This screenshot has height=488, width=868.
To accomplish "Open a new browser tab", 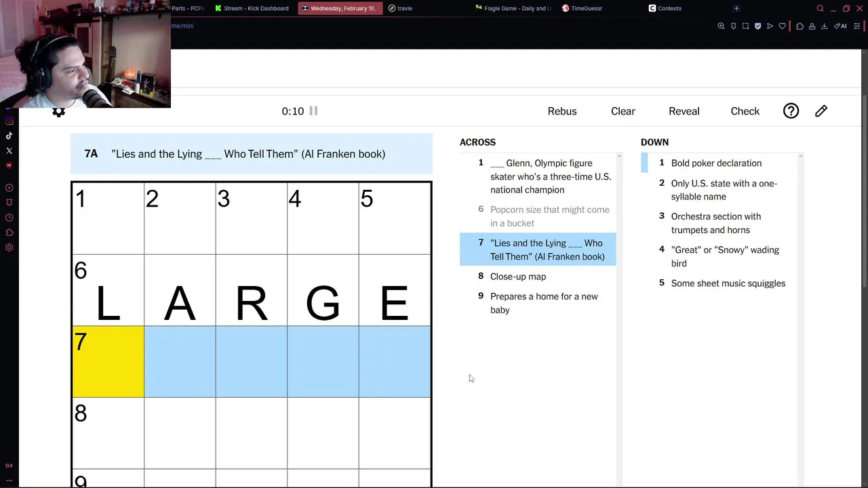I will point(736,8).
